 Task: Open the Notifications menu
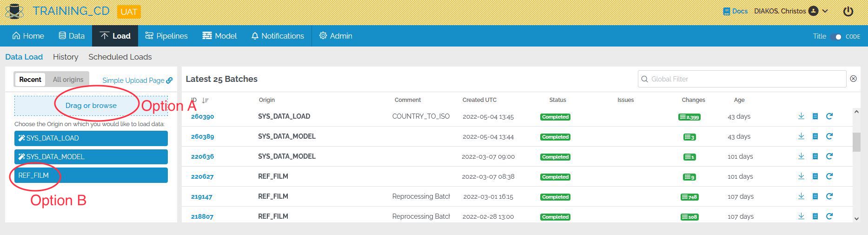click(278, 36)
